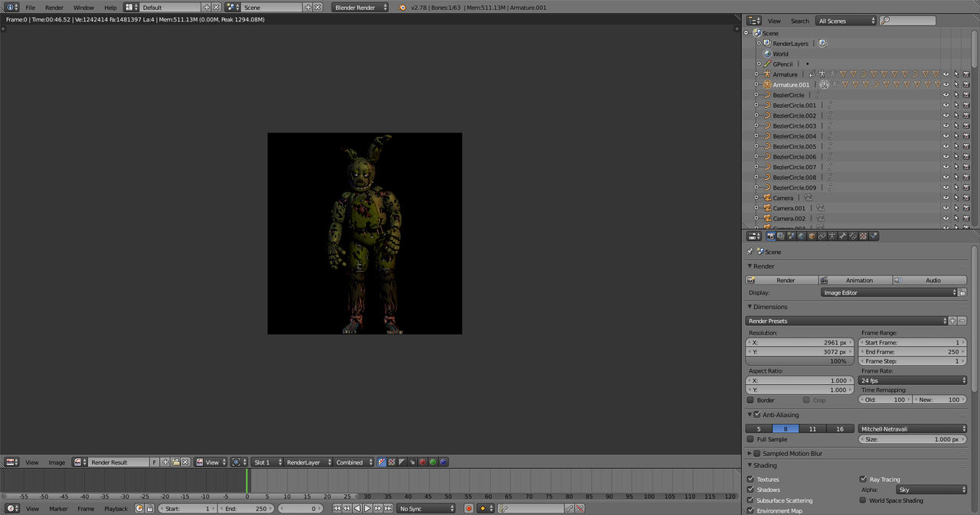Play the animation in reverse
Image resolution: width=980 pixels, height=515 pixels.
pyautogui.click(x=357, y=508)
